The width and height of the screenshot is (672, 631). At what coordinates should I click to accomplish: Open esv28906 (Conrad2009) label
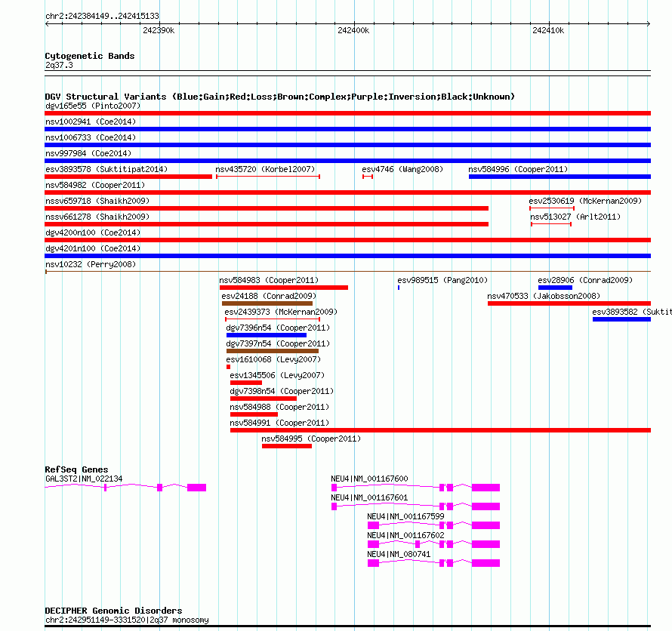[x=585, y=280]
